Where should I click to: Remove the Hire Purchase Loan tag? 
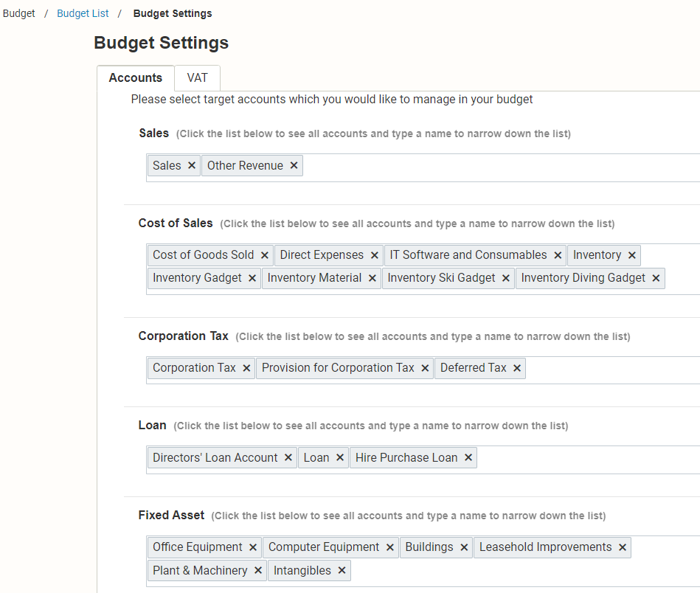pos(468,458)
